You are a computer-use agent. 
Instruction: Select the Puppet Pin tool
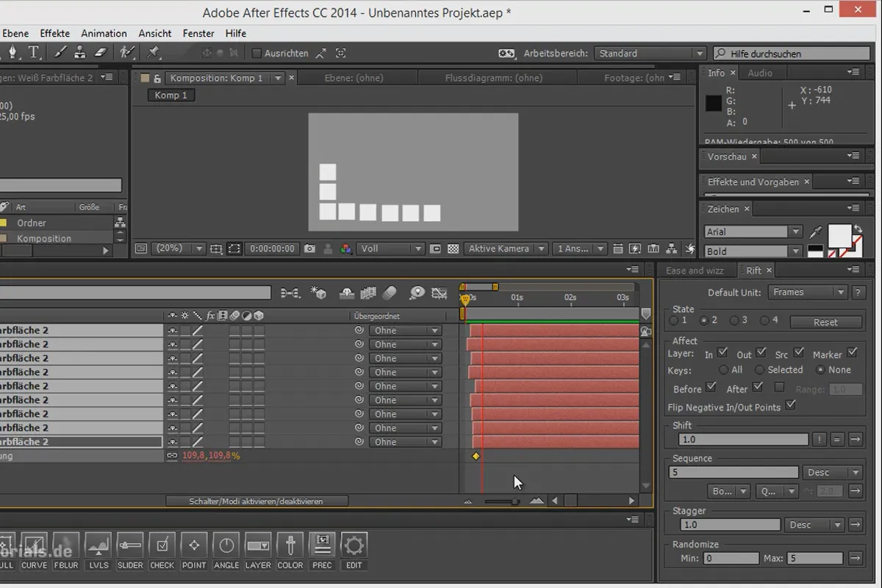(153, 52)
